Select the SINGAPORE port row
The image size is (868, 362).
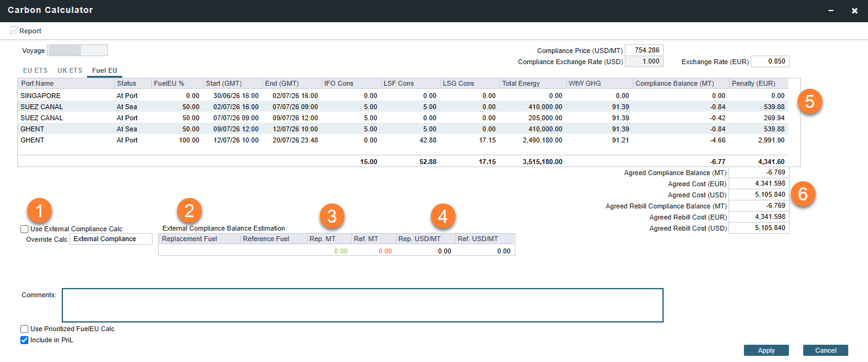click(x=403, y=96)
